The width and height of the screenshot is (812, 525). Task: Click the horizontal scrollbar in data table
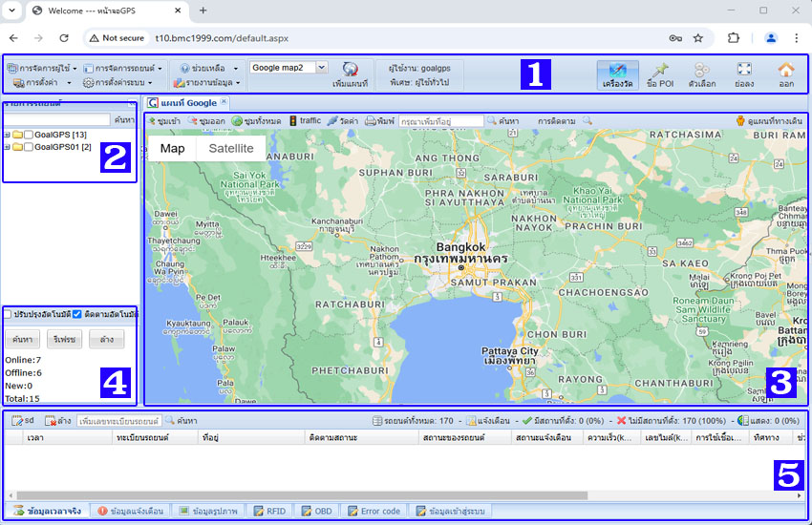point(303,495)
